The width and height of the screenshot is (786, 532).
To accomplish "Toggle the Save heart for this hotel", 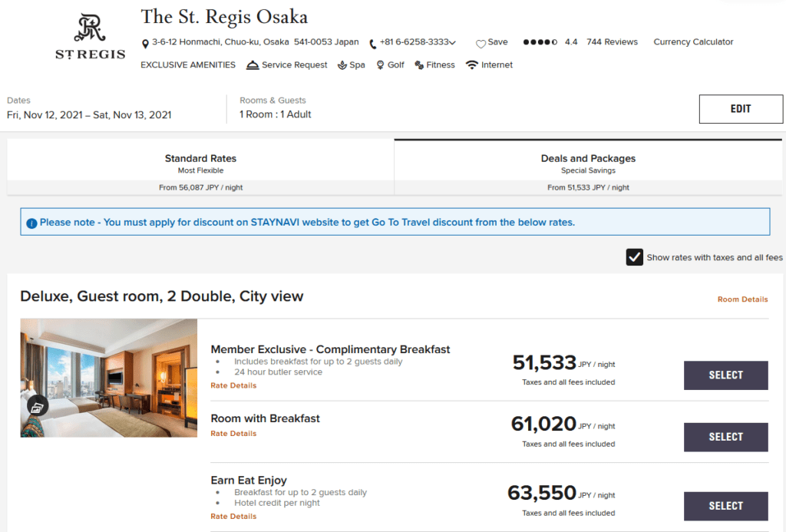I will coord(481,43).
